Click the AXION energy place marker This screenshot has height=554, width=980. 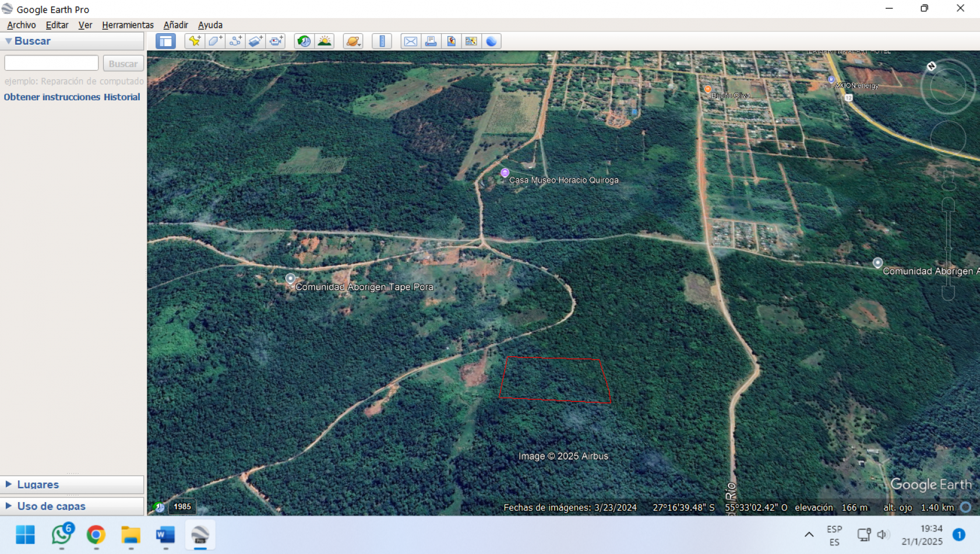pos(831,79)
